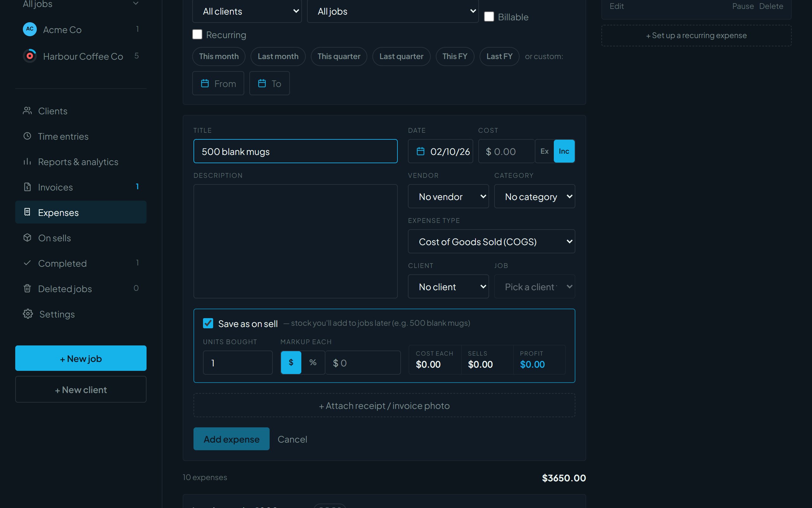Set up a recurring expense

pos(696,35)
